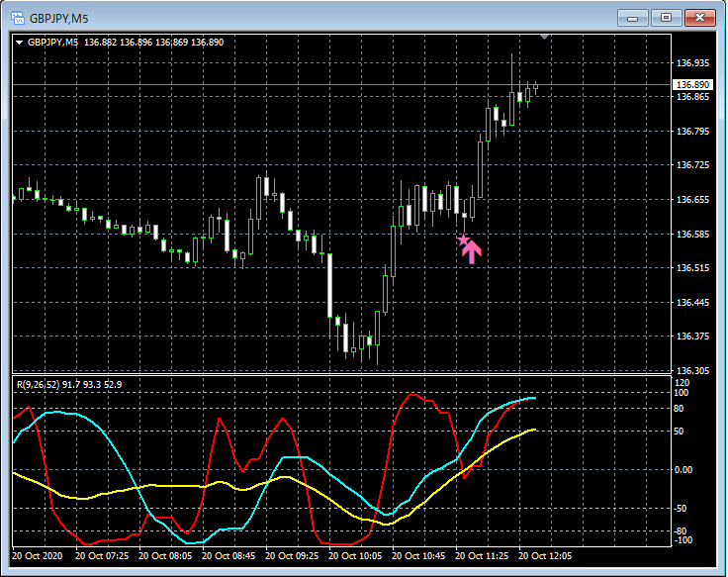Close the GBPJPY,M5 chart window

699,18
